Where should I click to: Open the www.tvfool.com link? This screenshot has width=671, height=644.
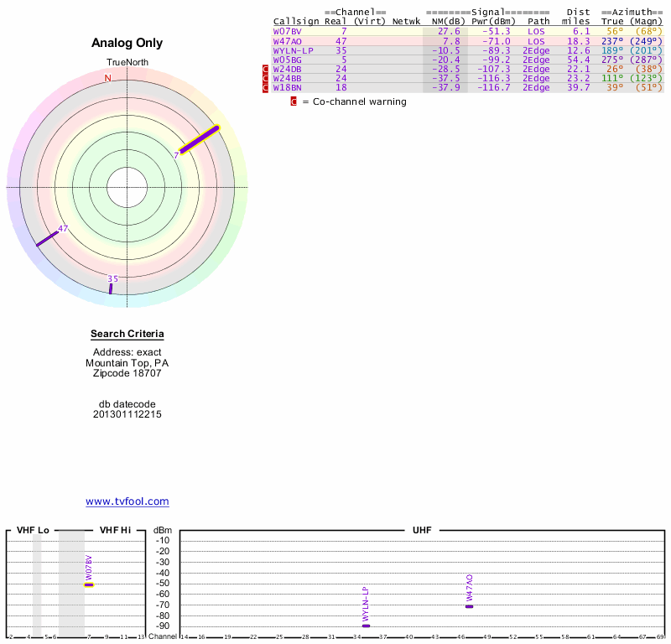click(x=127, y=501)
